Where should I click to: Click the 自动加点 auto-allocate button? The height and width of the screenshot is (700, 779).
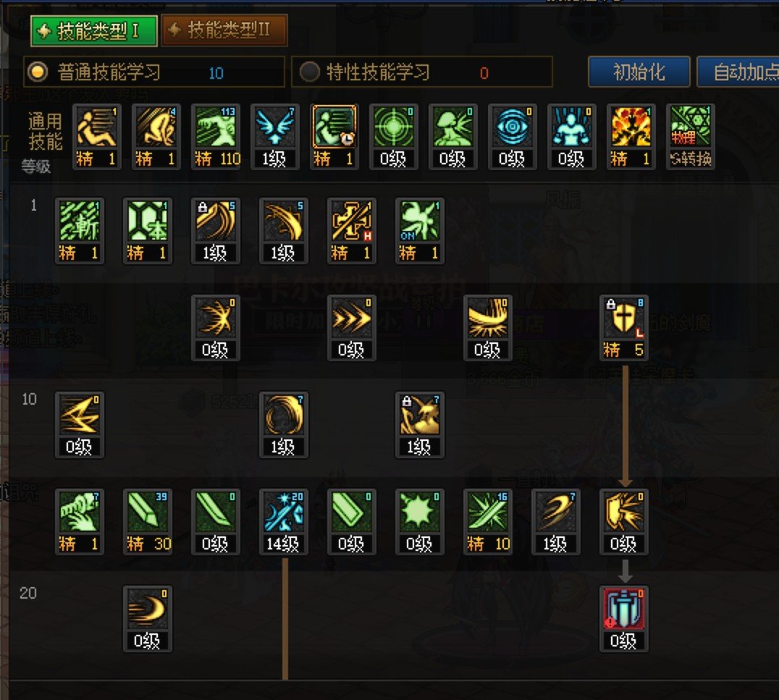[x=738, y=72]
